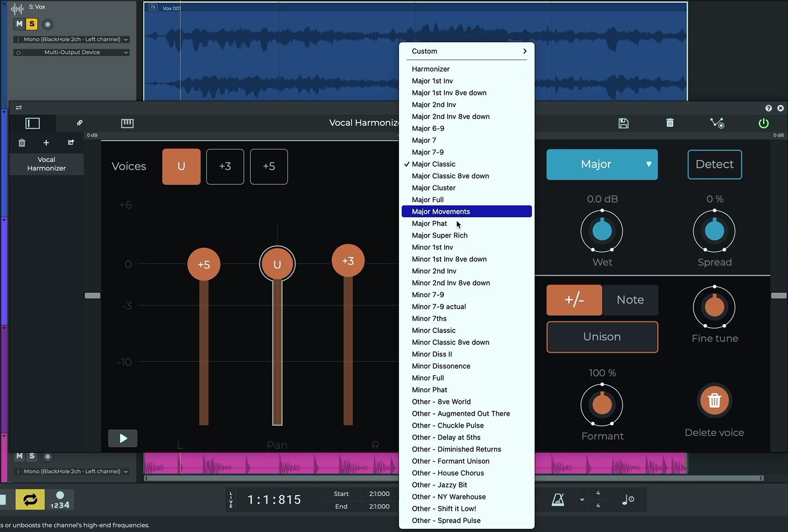Toggle the plugin sidebar panel icon
This screenshot has width=788, height=532.
point(32,123)
